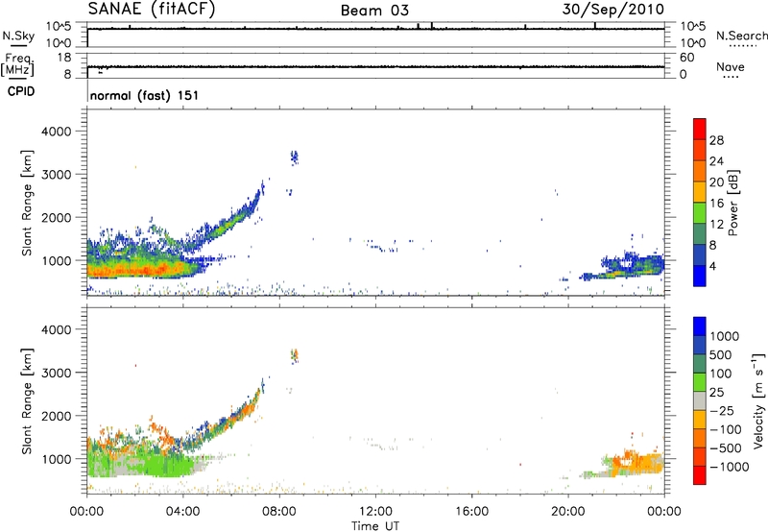Click the 28 dB power scale label
Screen dimensions: 768x532
click(x=716, y=140)
